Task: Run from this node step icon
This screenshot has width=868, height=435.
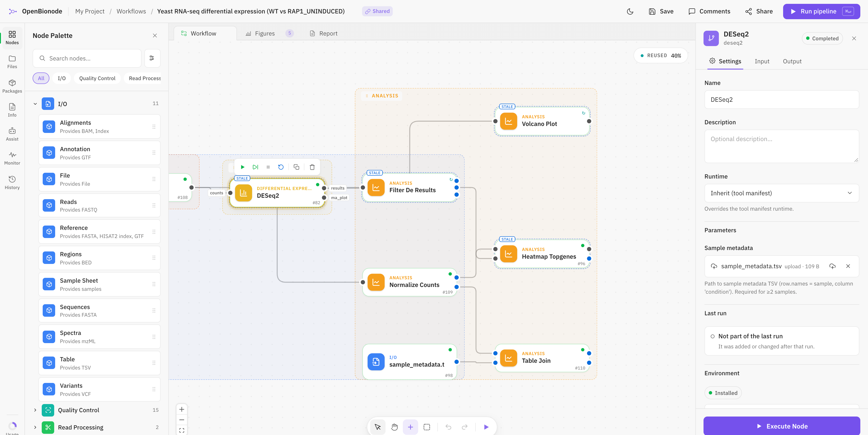Action: tap(255, 167)
